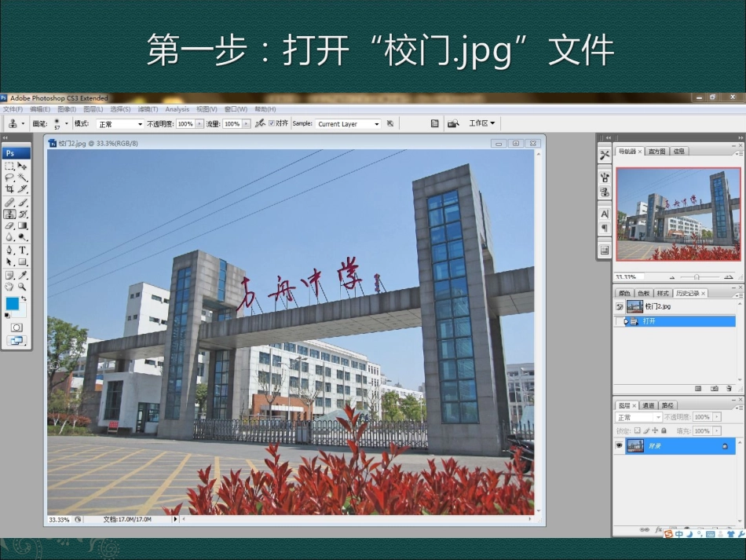Set history brush source box beside 打开
The width and height of the screenshot is (746, 560).
click(x=620, y=322)
